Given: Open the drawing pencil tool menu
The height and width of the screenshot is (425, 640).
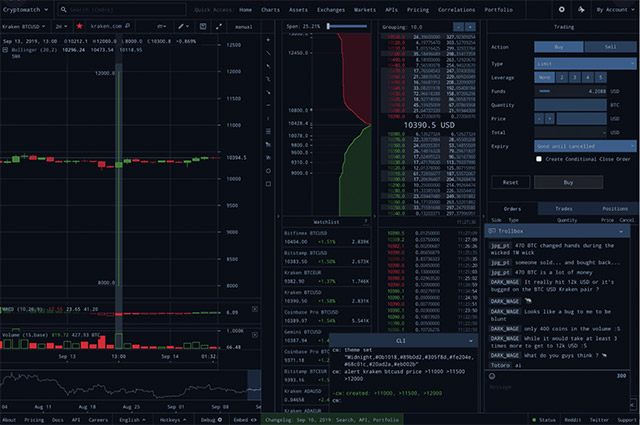Looking at the screenshot, I should tap(183, 27).
